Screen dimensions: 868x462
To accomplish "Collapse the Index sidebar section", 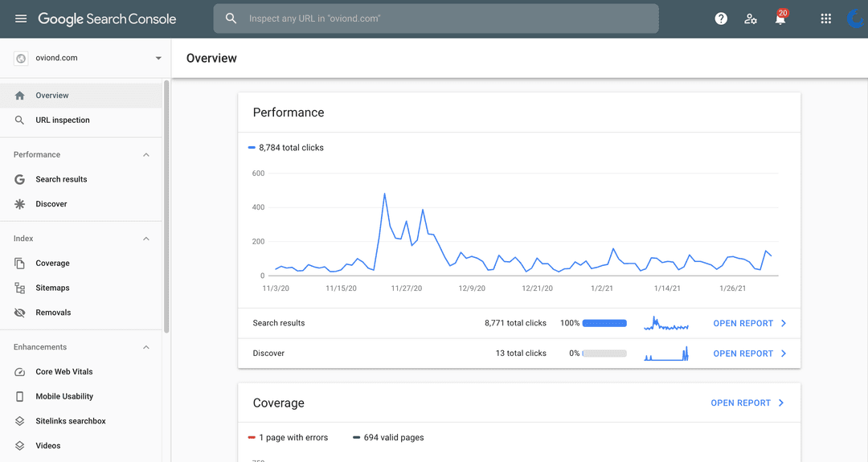I will point(146,239).
